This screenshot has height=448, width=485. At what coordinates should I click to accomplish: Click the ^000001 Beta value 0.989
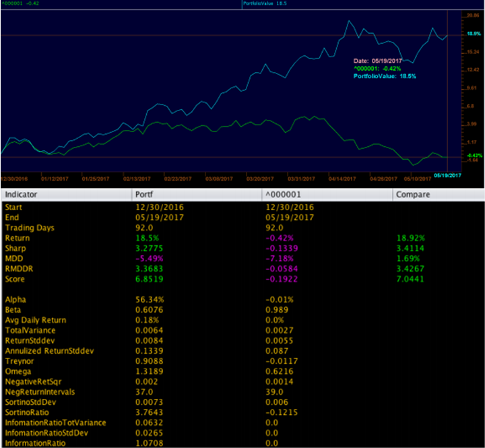[277, 310]
